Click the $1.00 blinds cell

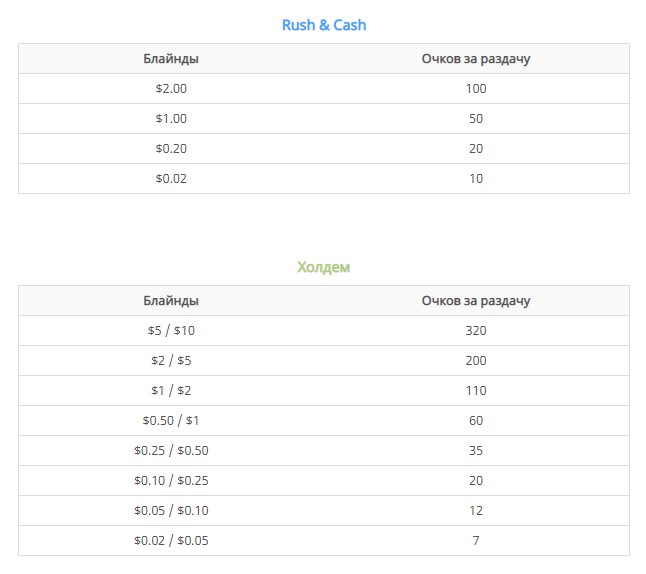pyautogui.click(x=171, y=119)
